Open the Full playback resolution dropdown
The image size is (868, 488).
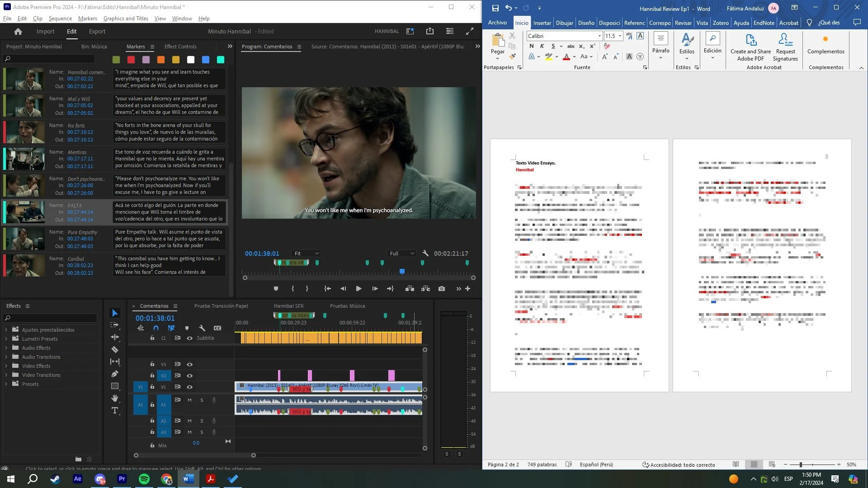[401, 253]
